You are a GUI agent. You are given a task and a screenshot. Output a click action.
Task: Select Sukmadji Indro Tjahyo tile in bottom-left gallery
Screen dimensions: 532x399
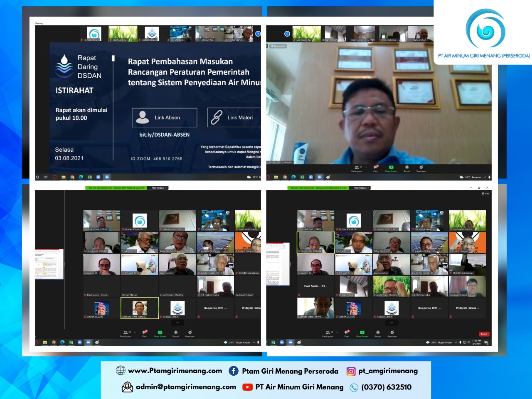[139, 308]
